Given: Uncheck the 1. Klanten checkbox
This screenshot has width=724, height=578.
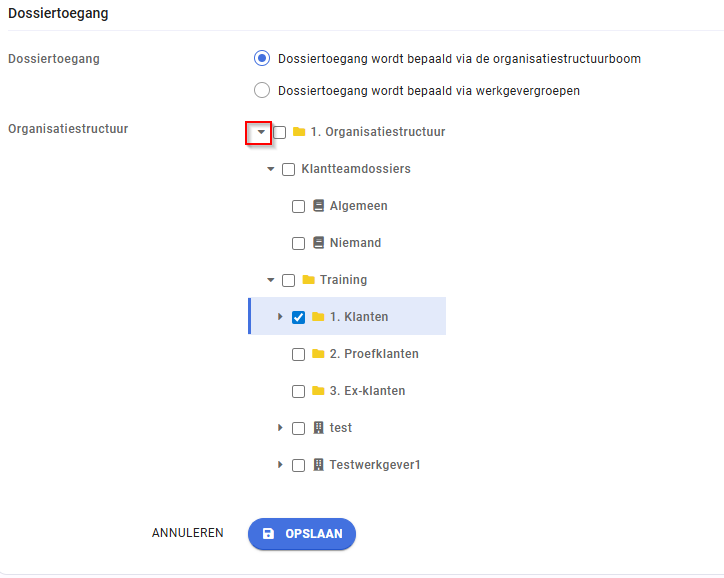Looking at the screenshot, I should click(x=298, y=317).
